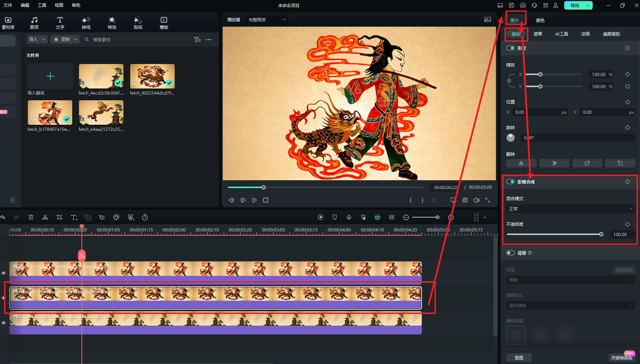Screen dimensions: 640x364
Task: Toggle the 影像合成 compositing switch
Action: [511, 182]
